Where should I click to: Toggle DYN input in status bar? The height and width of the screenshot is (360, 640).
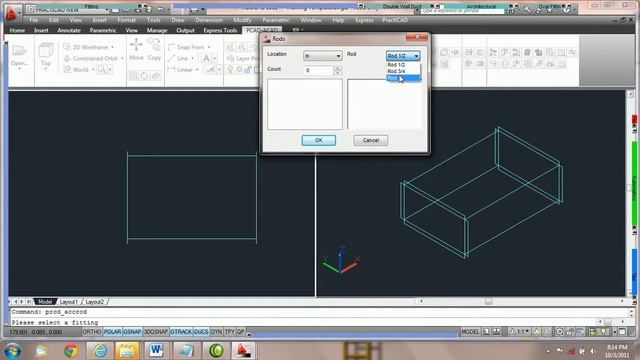point(216,332)
